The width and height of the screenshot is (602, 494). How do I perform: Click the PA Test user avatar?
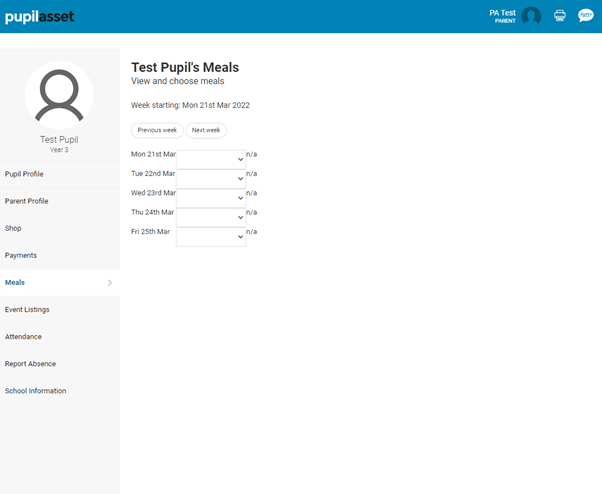pos(531,16)
